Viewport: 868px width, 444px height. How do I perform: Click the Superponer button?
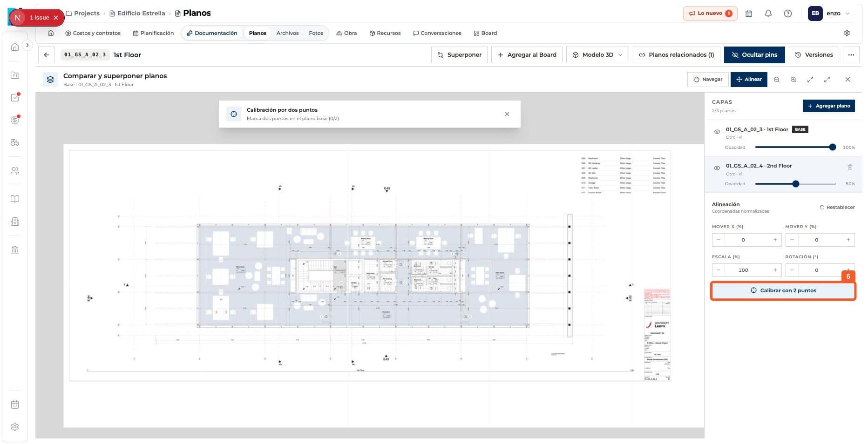point(460,55)
